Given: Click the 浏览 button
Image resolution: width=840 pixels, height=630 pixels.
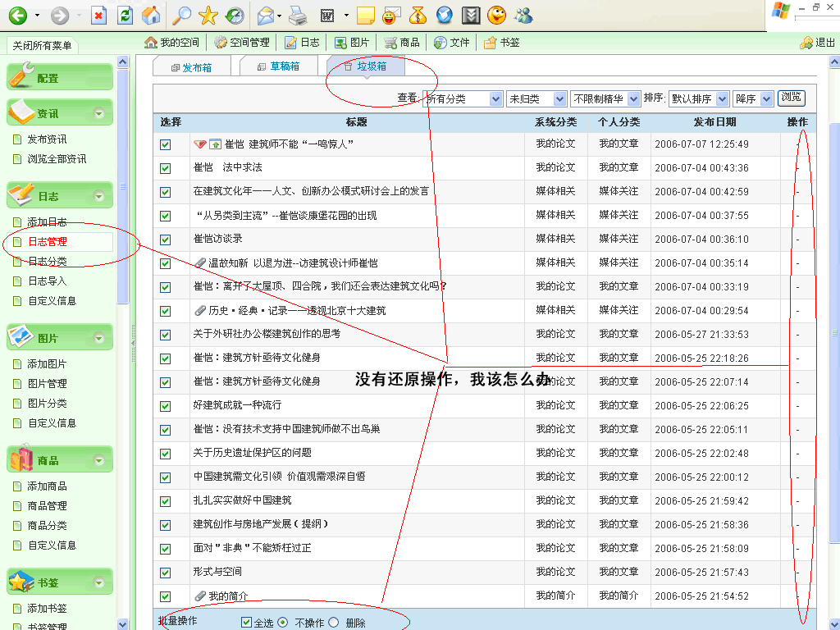Looking at the screenshot, I should click(792, 98).
